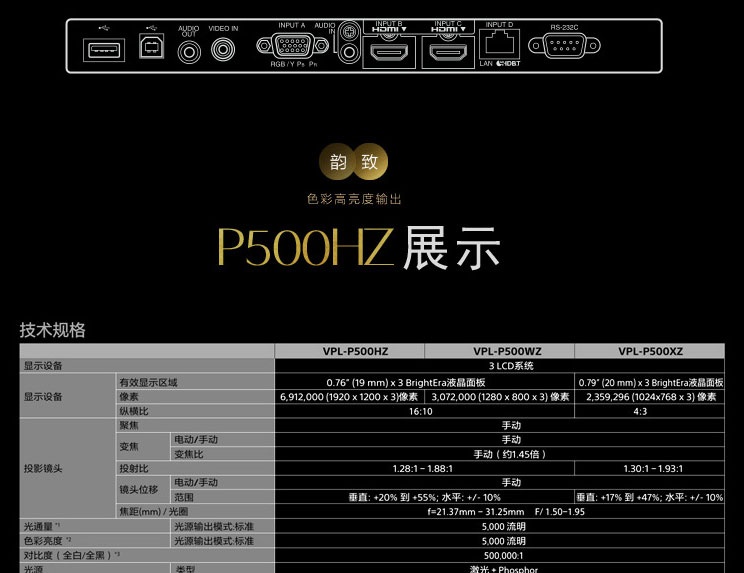Click the 投影镜头 row label

(x=43, y=468)
